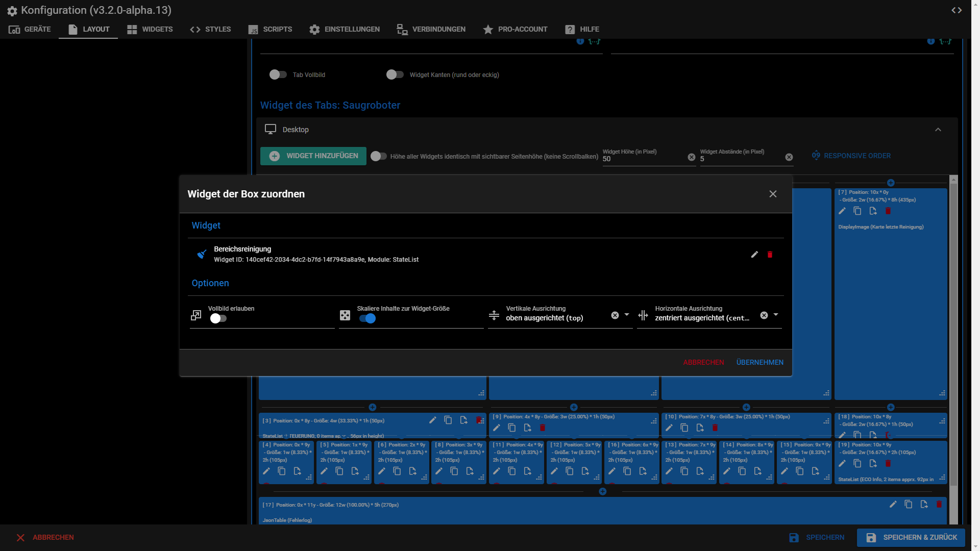Screen dimensions: 980x551
Task: Click the dialog's red ABBRECHEN button
Action: [703, 363]
